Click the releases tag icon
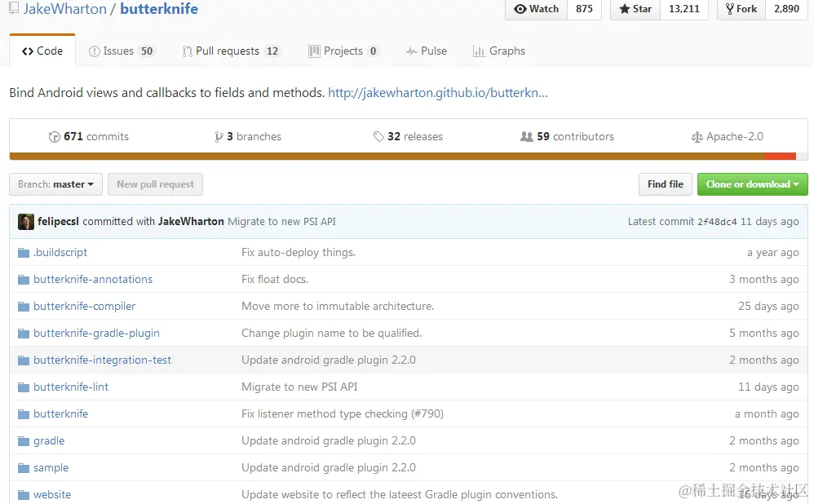Screen dimensions: 814x504 (378, 137)
